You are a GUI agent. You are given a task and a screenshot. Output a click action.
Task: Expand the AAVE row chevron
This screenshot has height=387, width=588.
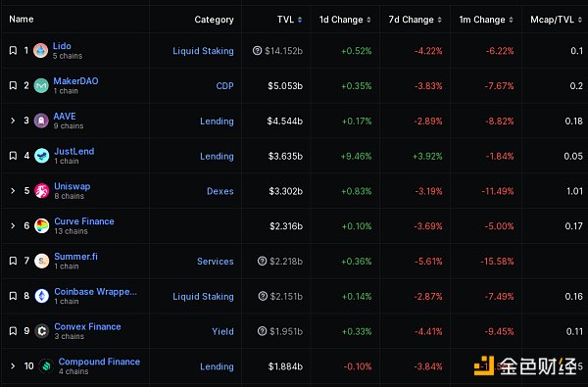13,121
